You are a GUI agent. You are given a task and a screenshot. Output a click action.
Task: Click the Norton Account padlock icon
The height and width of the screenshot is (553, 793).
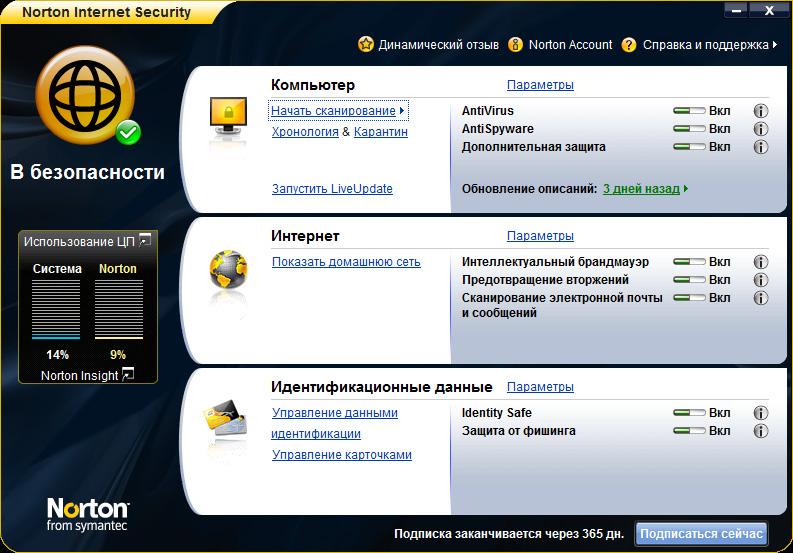point(515,45)
